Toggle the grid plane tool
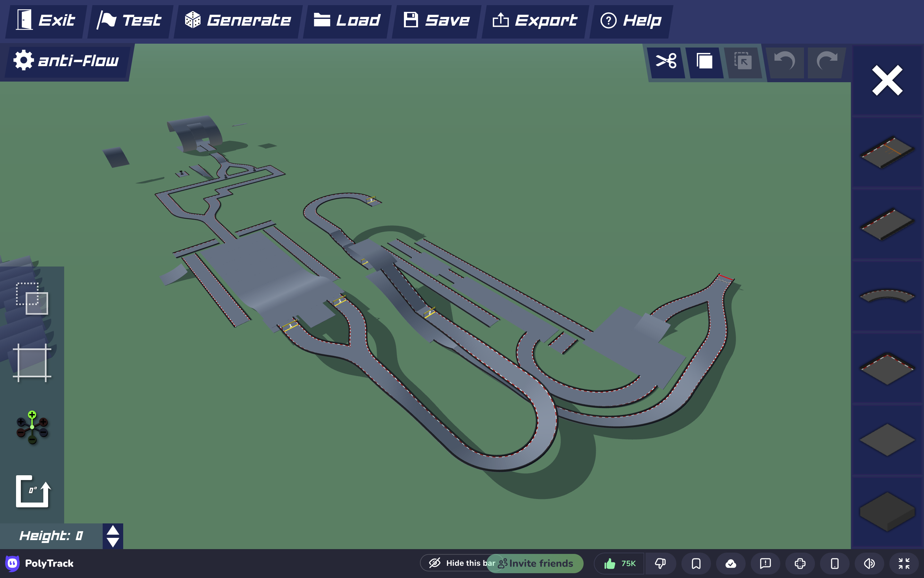The image size is (924, 578). click(x=32, y=363)
